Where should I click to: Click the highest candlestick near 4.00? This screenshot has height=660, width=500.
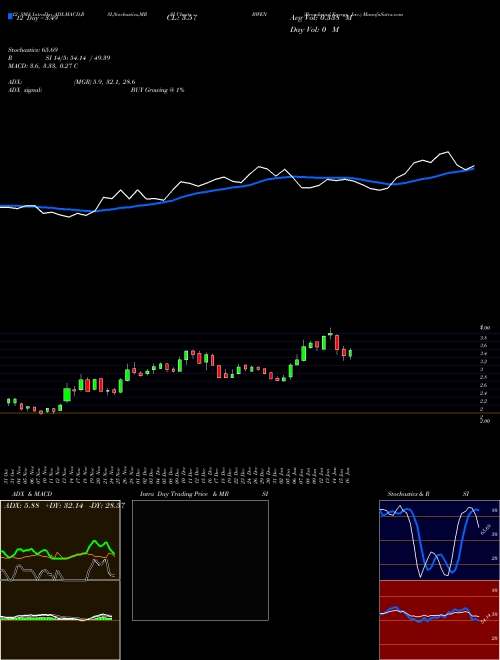click(330, 334)
